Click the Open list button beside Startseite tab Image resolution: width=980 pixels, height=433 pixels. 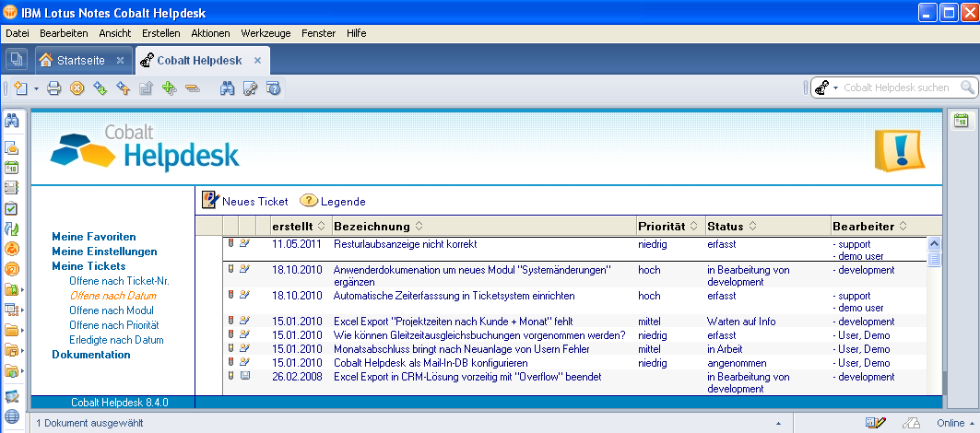(17, 60)
